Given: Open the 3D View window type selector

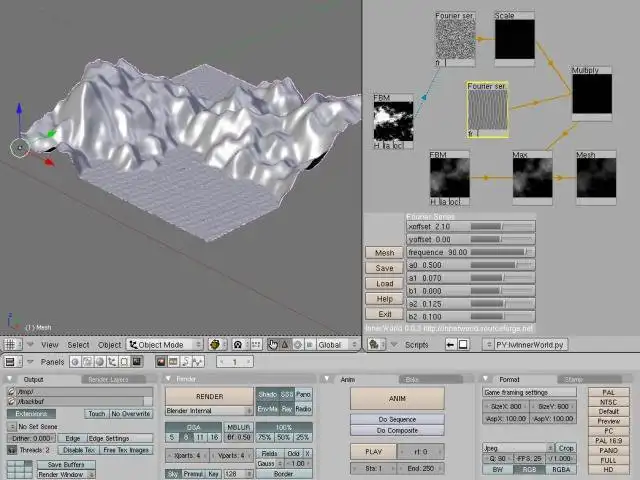Looking at the screenshot, I should tap(12, 344).
